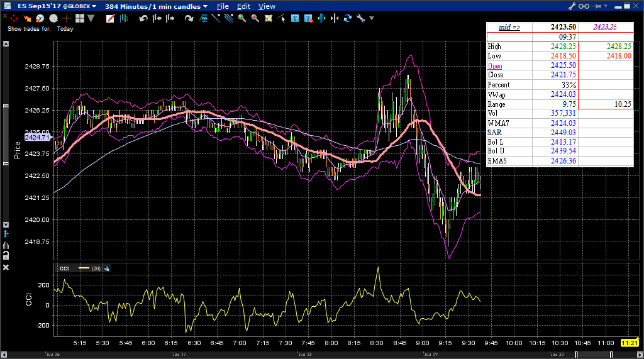
Task: Click the 'Open' link in the data table
Action: tap(495, 66)
